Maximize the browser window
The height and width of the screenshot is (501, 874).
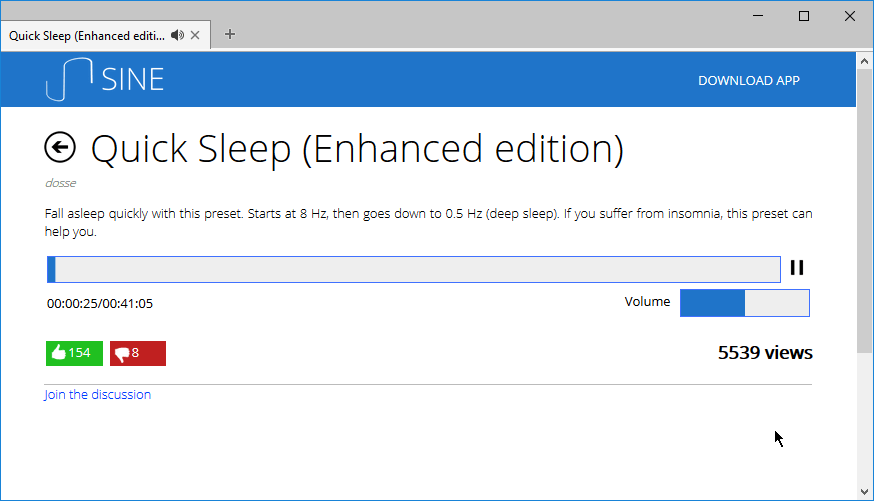coord(804,16)
